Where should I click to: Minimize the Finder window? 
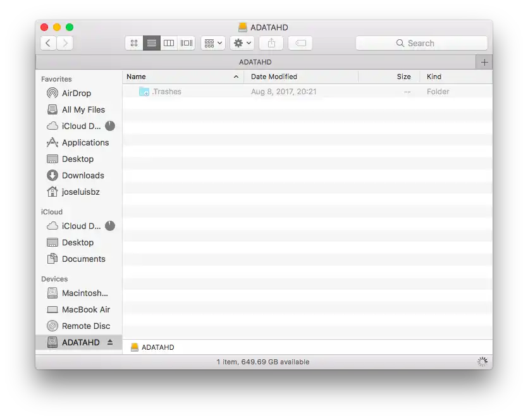pos(57,27)
